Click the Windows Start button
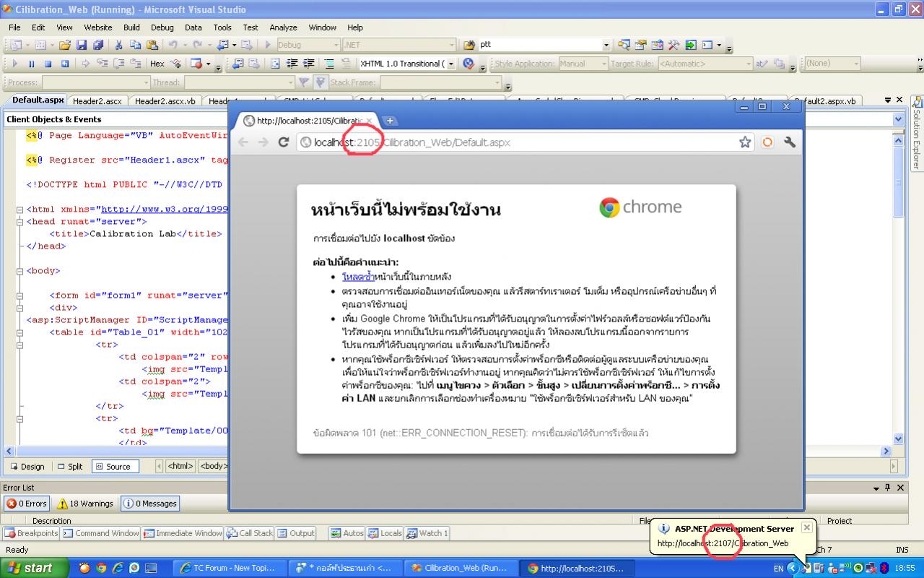The image size is (924, 578). click(35, 568)
